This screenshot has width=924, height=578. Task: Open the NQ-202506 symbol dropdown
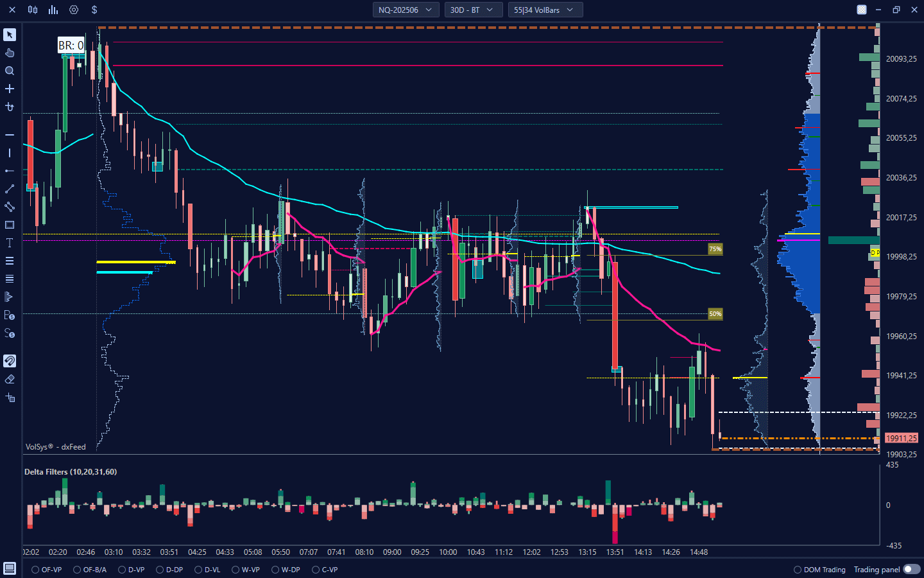(x=406, y=10)
